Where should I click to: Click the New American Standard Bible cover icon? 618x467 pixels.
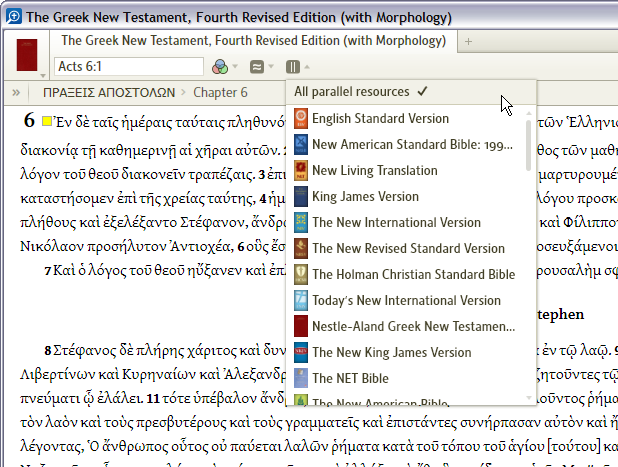point(301,145)
